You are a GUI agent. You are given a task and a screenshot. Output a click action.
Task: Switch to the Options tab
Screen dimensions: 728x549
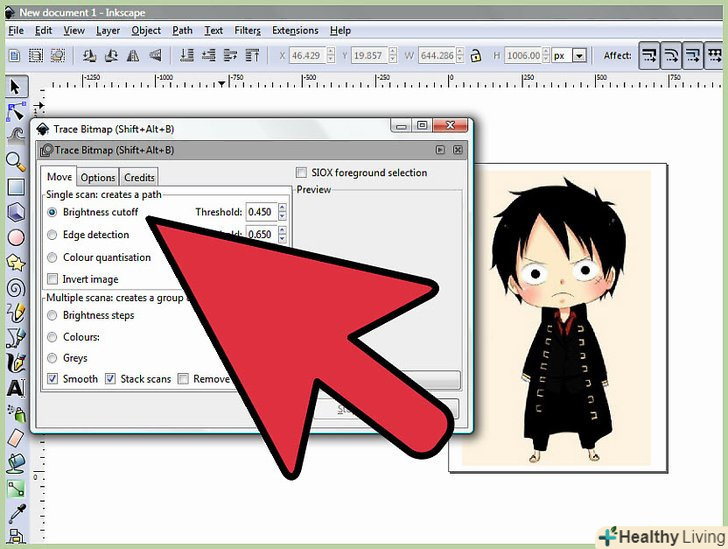[98, 177]
